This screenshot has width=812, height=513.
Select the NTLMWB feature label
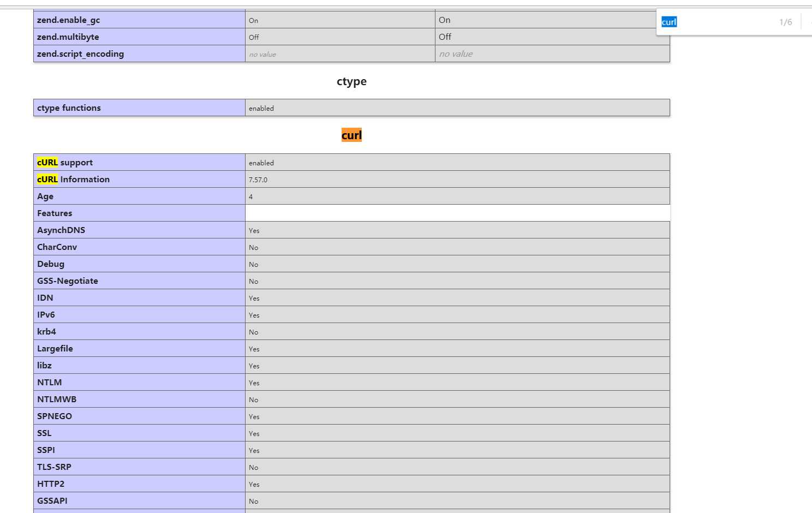57,399
